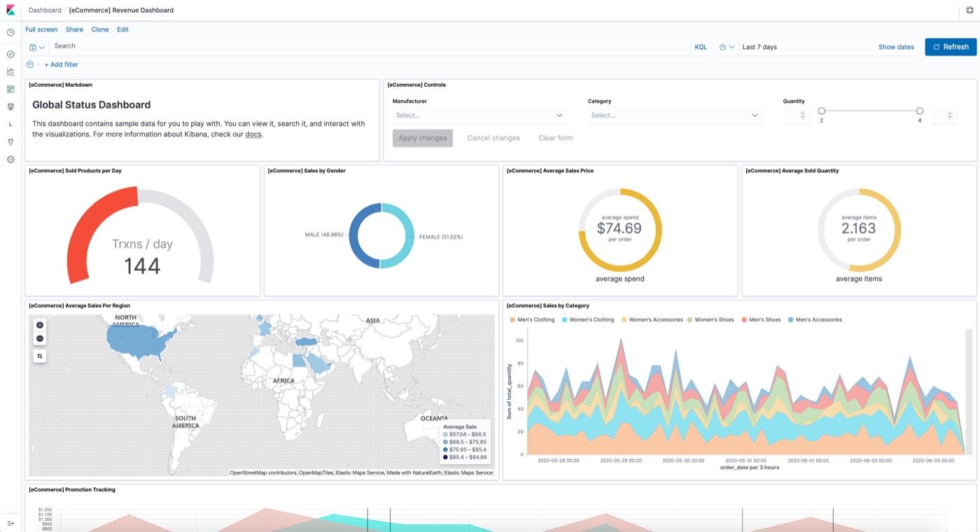980x532 pixels.
Task: Click the Dashboard breadcrumb link
Action: coord(45,10)
